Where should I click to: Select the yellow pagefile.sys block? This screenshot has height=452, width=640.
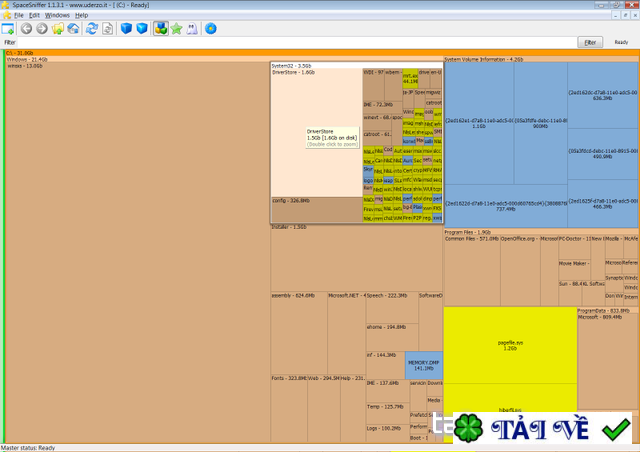[510, 345]
